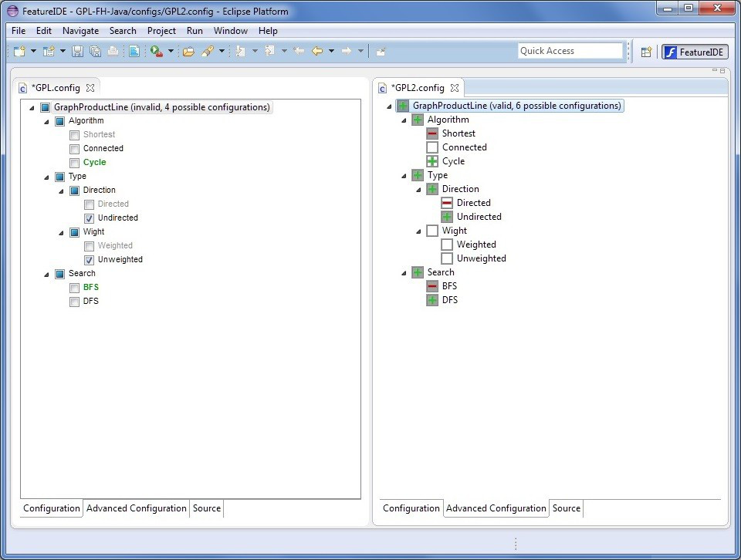Uncheck the Unweighted checkbox in GPL.config
Viewport: 741px width, 560px height.
[x=89, y=260]
